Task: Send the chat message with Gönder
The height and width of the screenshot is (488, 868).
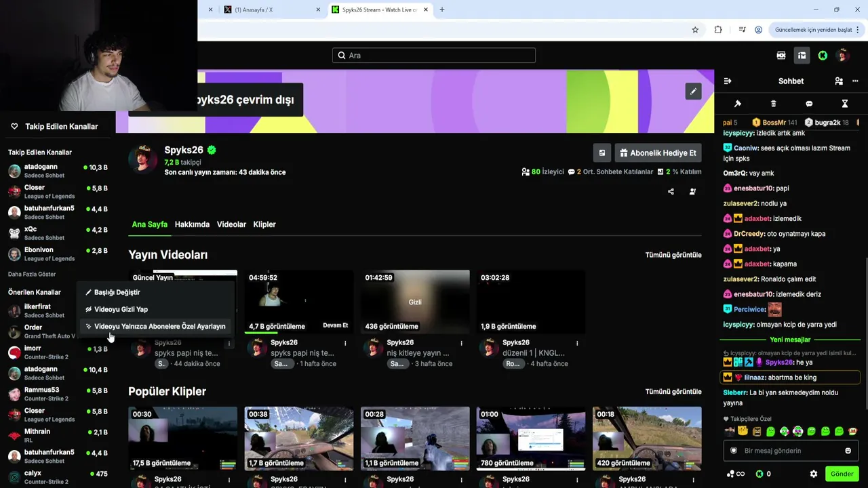Action: (x=842, y=474)
